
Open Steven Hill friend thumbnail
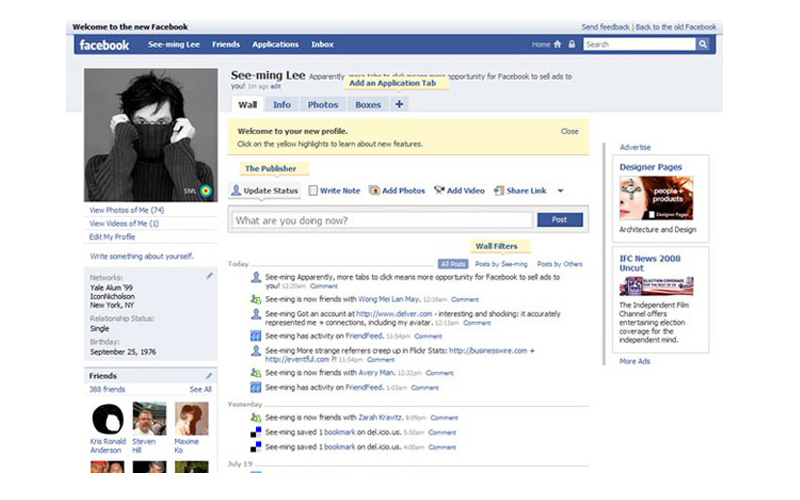point(149,419)
